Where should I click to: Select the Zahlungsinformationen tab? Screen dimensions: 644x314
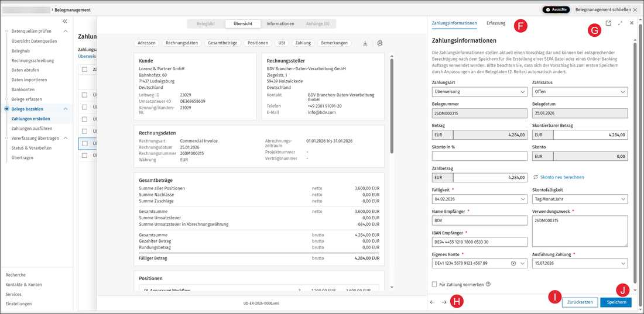[x=454, y=23]
